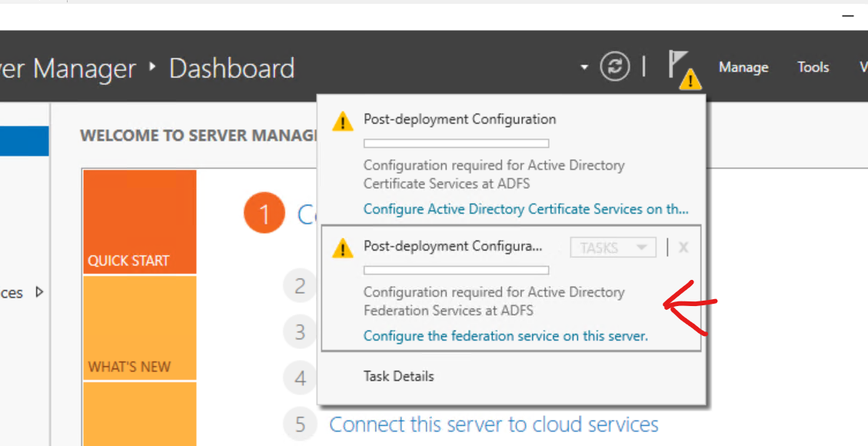Click the Federation Services progress bar
868x446 pixels.
456,271
